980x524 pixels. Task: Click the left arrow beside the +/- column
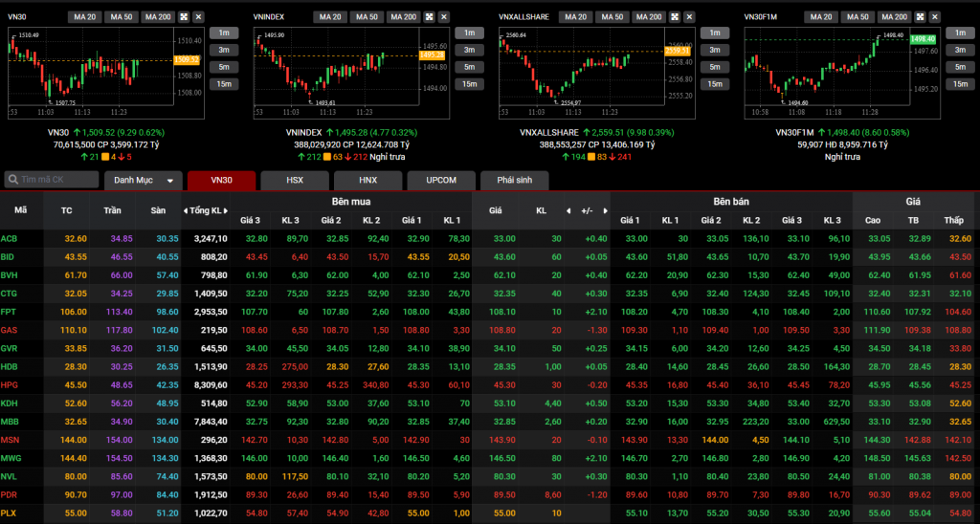pos(568,210)
